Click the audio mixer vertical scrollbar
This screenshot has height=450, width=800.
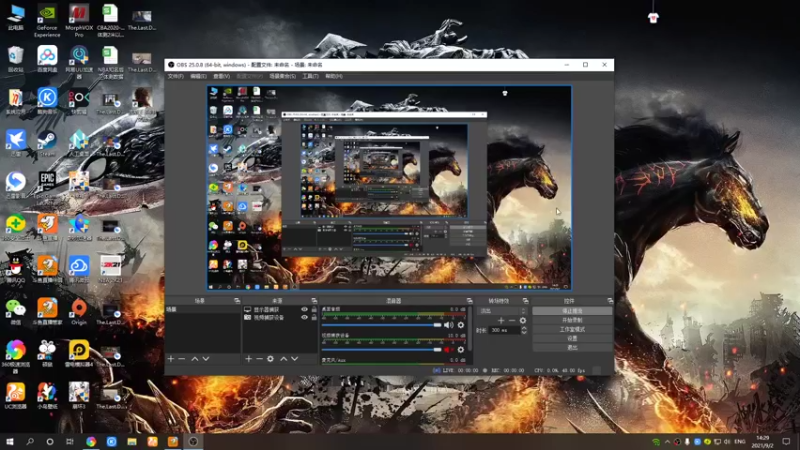tap(469, 329)
